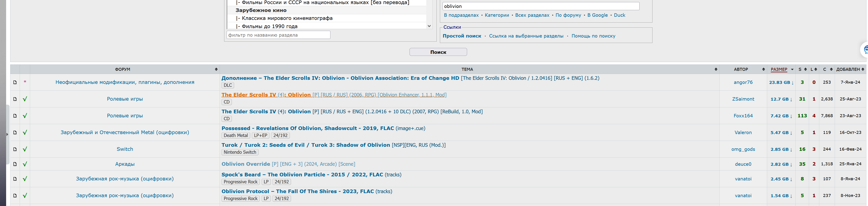Click the approved checkmark in the deuce0 row
This screenshot has height=206, width=868.
pos(25,164)
